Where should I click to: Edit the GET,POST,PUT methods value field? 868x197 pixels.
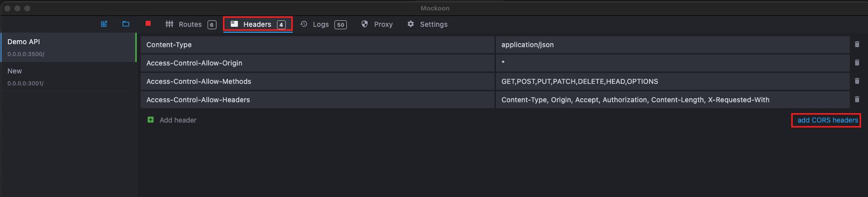tap(672, 81)
